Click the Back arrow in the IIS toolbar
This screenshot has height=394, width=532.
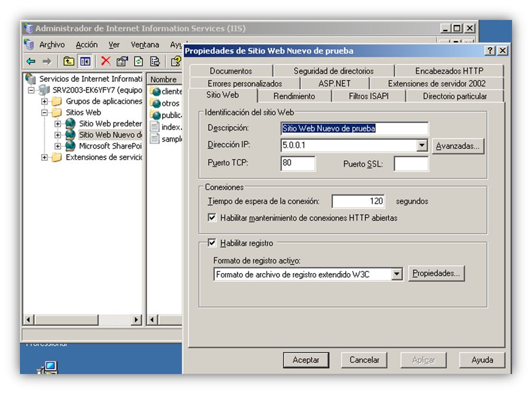[x=31, y=62]
